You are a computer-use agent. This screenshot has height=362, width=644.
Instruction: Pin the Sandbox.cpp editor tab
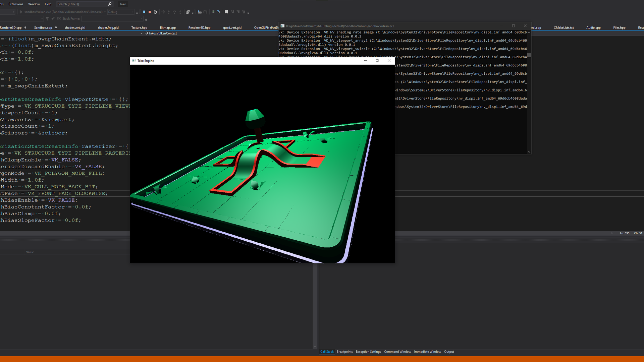click(56, 27)
